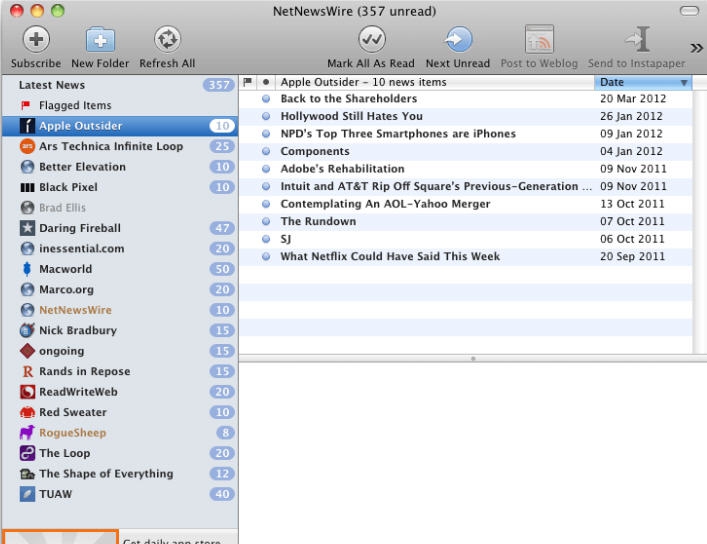Open 'The Rundown' article
707x544 pixels.
(x=466, y=221)
